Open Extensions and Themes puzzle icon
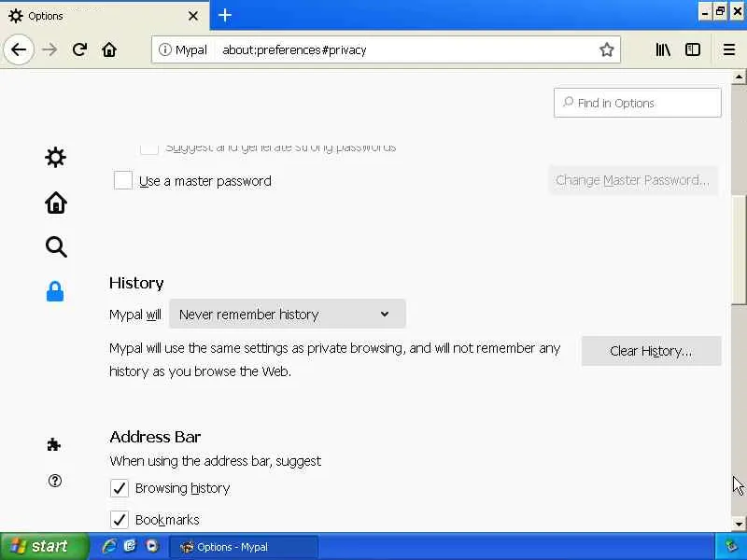The height and width of the screenshot is (560, 747). 54,445
